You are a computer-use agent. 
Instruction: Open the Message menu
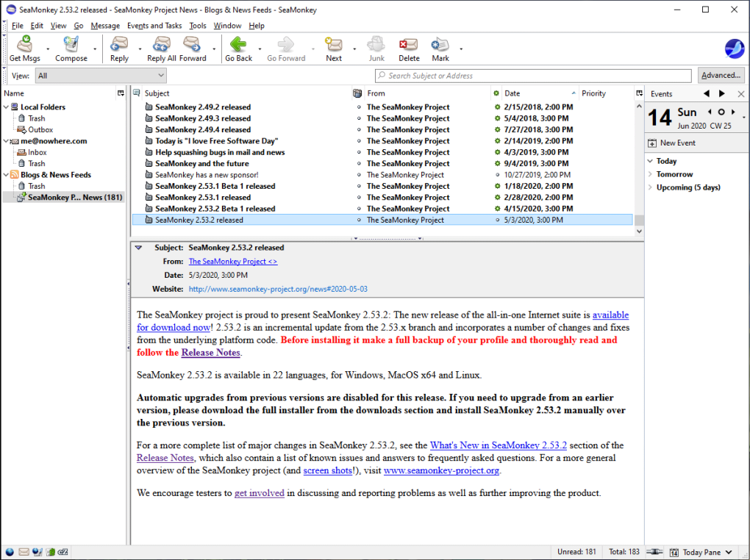(105, 26)
